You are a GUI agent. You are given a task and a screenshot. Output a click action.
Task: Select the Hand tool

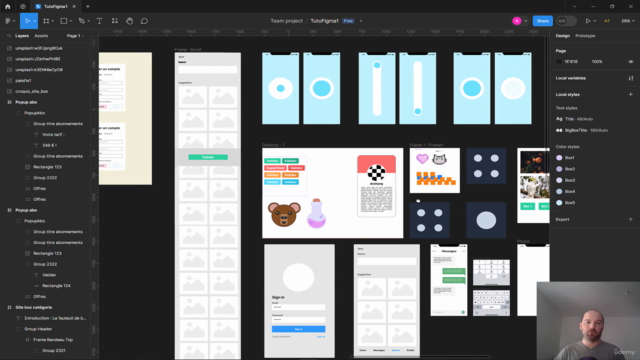(129, 21)
